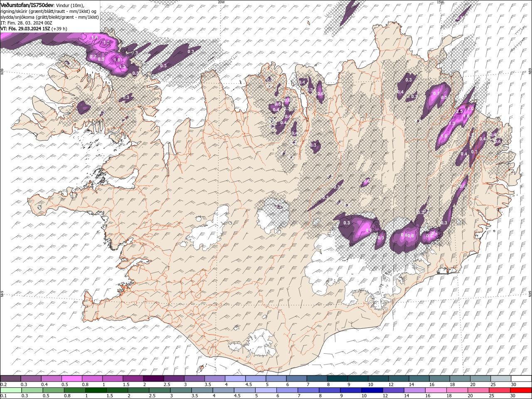
Task: Pick the top-row legend swatch between 12 and 14
Action: (x=398, y=379)
